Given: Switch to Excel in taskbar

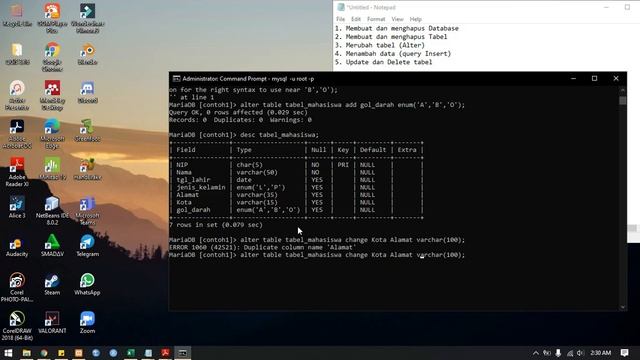Looking at the screenshot, I should pyautogui.click(x=131, y=353).
